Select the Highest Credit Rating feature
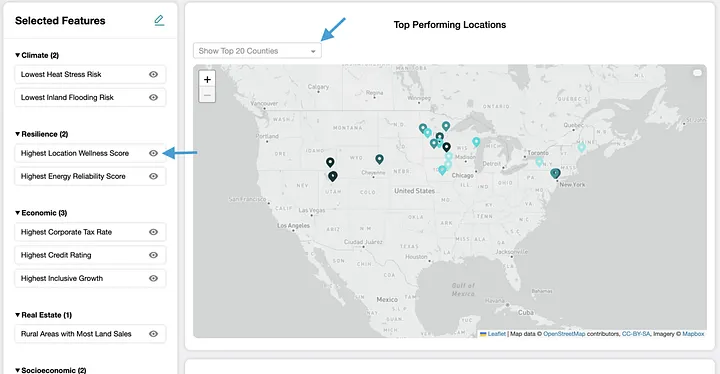 pyautogui.click(x=90, y=255)
